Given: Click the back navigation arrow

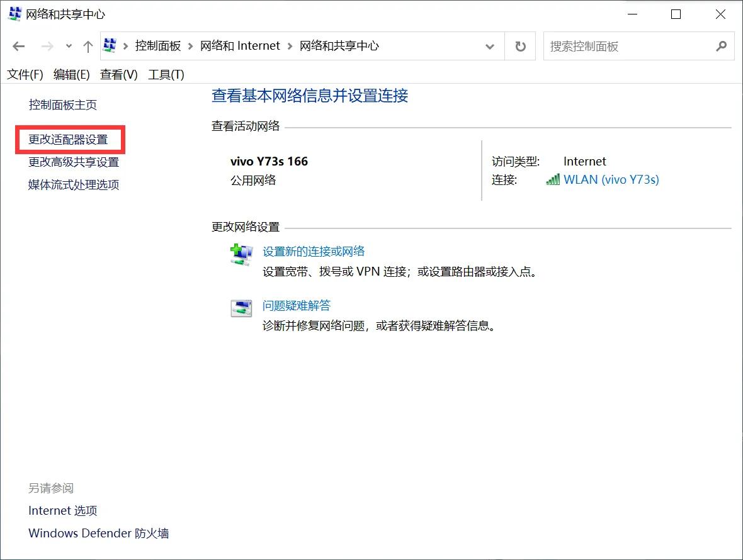Looking at the screenshot, I should (18, 45).
